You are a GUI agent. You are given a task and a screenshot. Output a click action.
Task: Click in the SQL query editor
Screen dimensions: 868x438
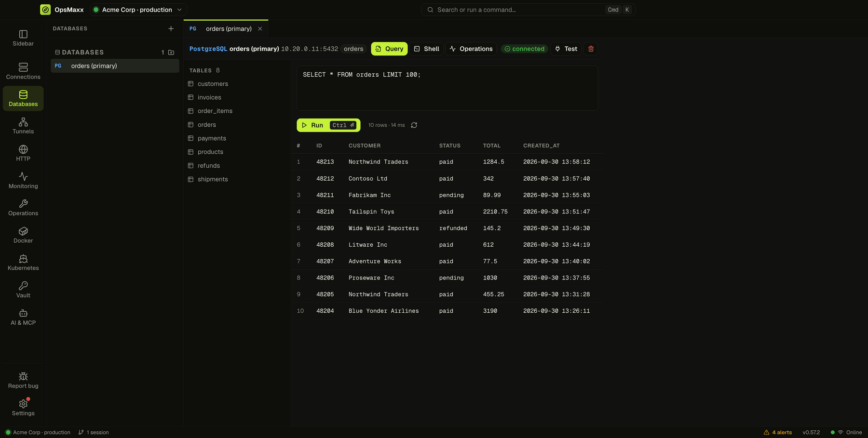(x=447, y=88)
